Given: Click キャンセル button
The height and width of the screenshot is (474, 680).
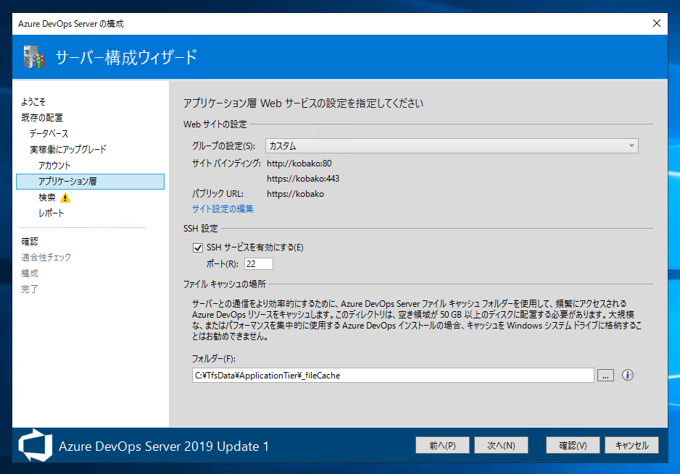Looking at the screenshot, I should click(x=632, y=445).
